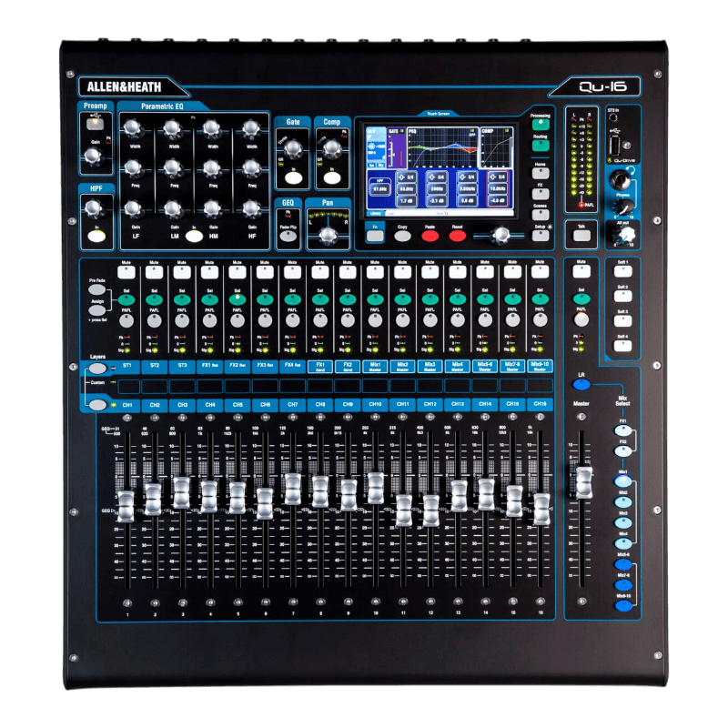Click the Assign button

pos(96,310)
